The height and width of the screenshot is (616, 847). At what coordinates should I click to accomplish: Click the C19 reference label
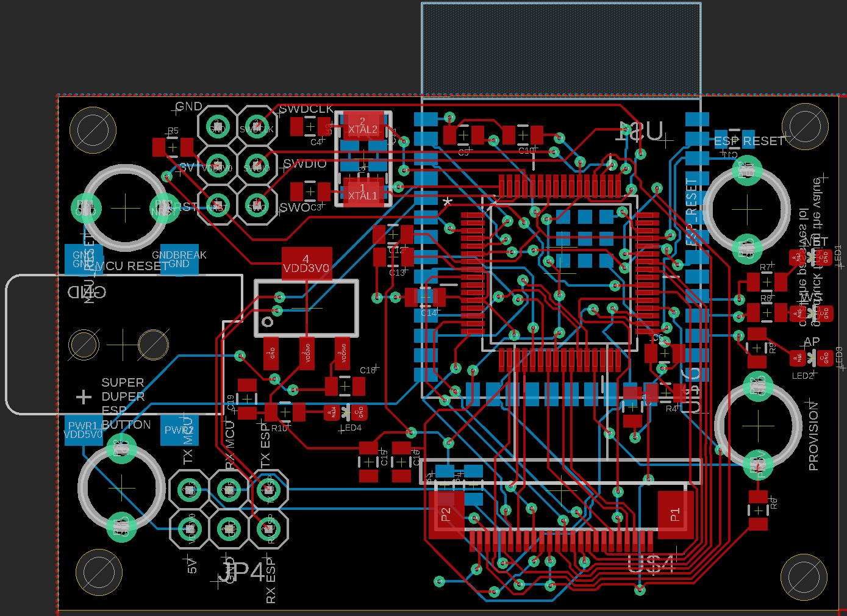coord(231,403)
